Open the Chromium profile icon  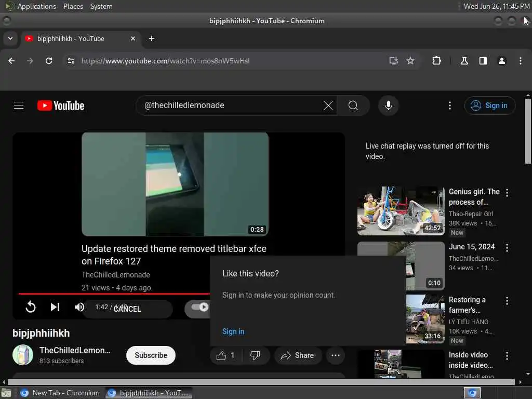[x=502, y=61]
